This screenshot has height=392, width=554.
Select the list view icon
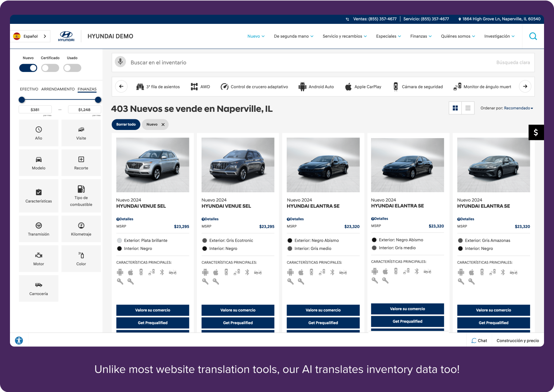[x=468, y=108]
